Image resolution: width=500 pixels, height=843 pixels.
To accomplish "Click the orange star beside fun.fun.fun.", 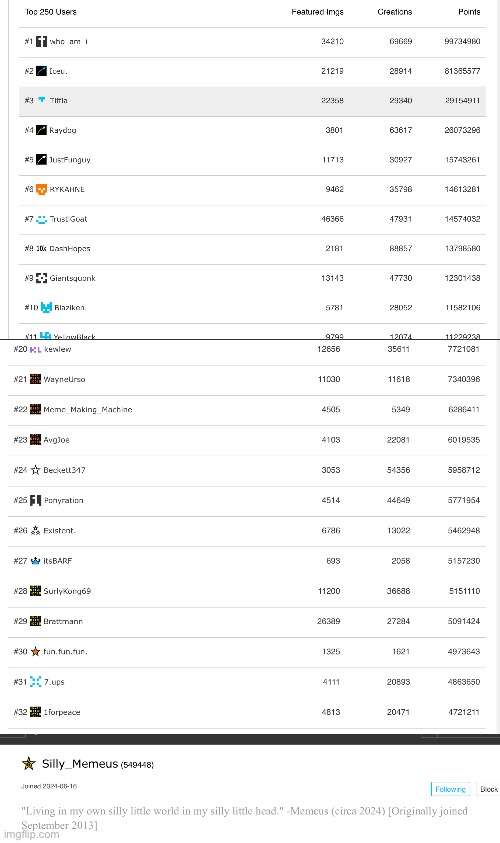I will pyautogui.click(x=35, y=652).
